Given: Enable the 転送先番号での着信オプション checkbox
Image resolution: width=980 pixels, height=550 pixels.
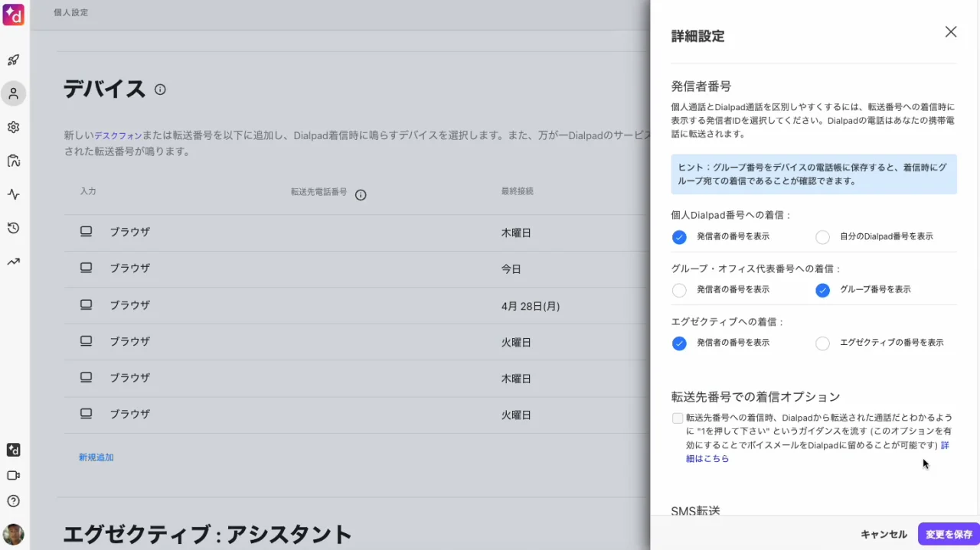Looking at the screenshot, I should tap(678, 418).
